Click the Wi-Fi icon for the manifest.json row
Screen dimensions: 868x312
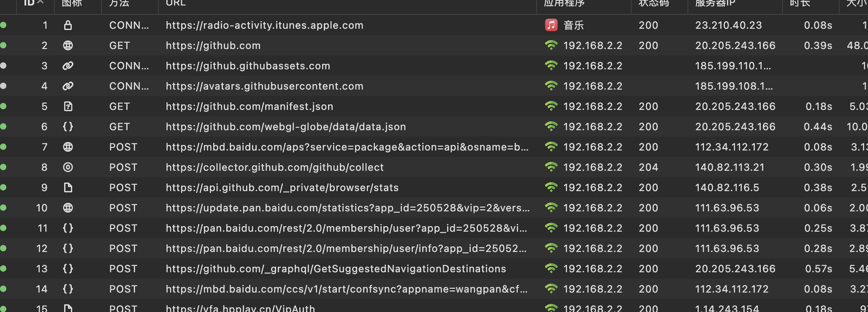pos(551,106)
